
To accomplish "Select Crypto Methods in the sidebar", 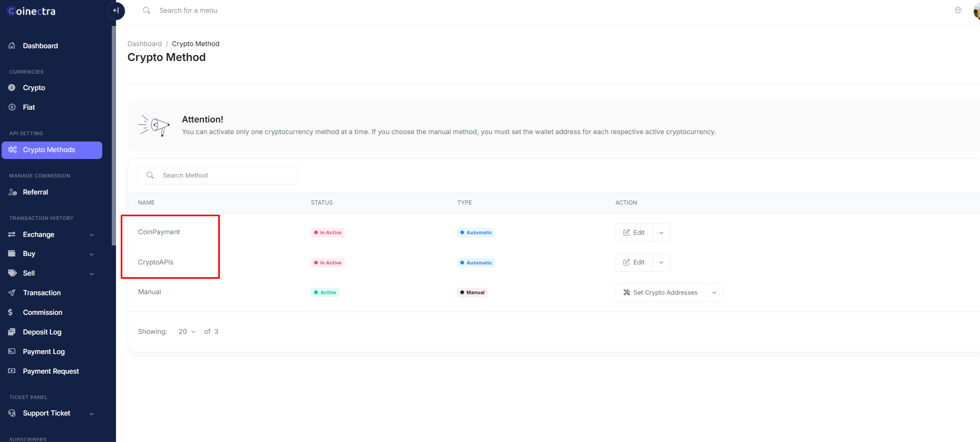I will click(x=52, y=150).
